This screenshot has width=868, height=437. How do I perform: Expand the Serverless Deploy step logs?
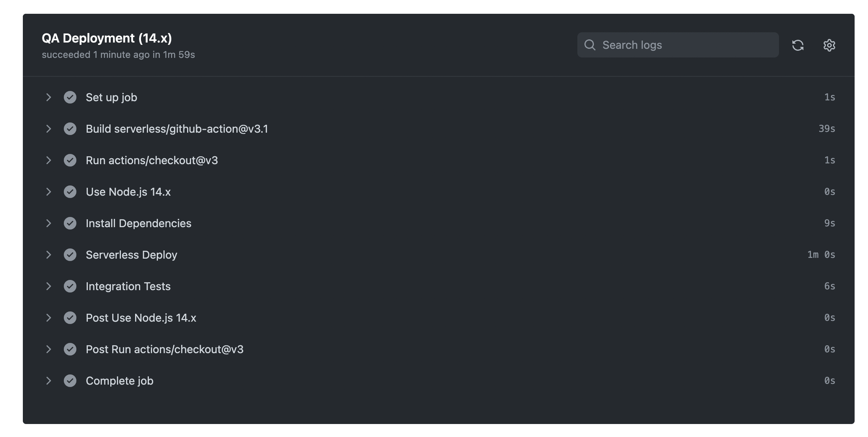pos(48,255)
